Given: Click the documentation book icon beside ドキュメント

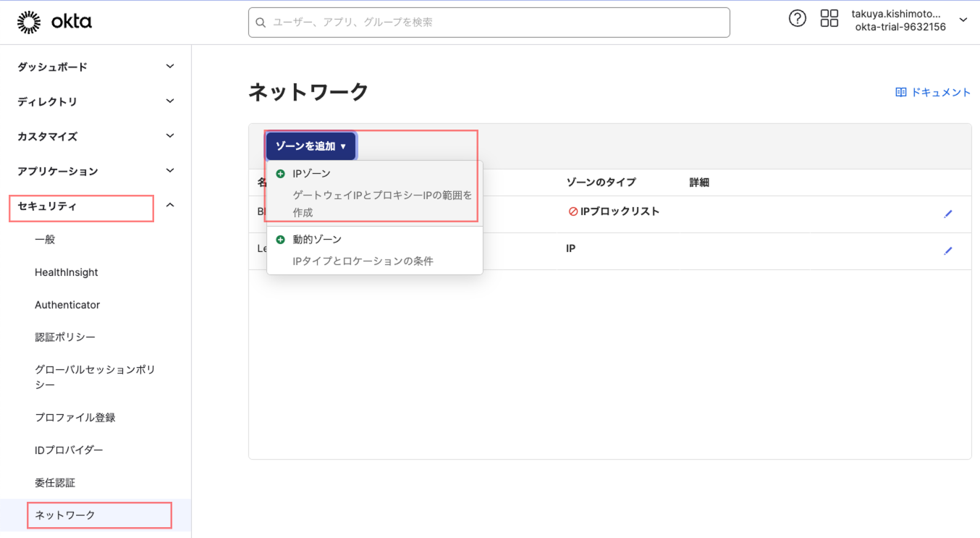Looking at the screenshot, I should 901,91.
